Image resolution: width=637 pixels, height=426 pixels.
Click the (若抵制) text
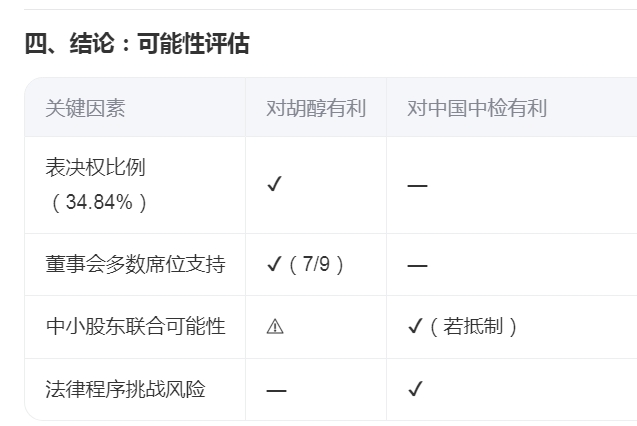tap(473, 327)
